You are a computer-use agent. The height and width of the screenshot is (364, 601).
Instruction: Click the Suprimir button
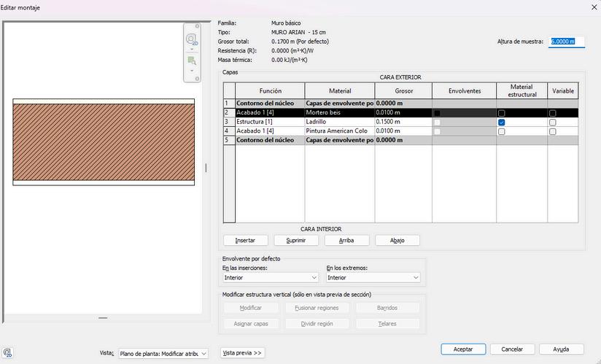coord(296,240)
